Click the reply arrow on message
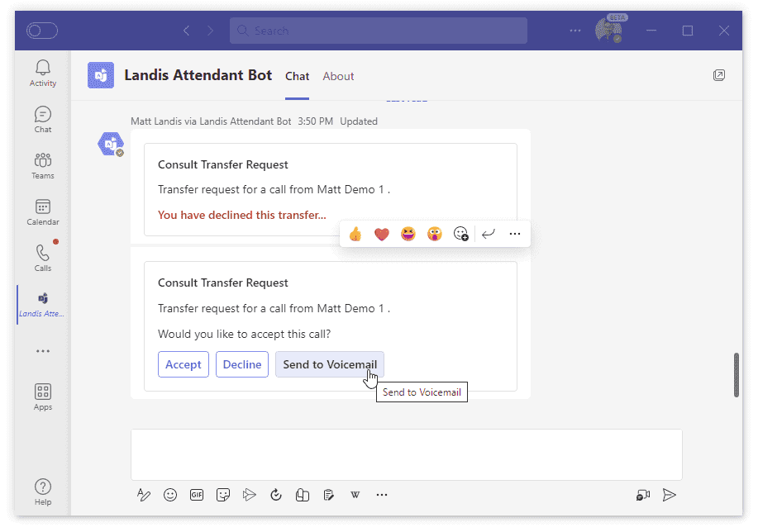This screenshot has height=532, width=758. click(x=489, y=234)
